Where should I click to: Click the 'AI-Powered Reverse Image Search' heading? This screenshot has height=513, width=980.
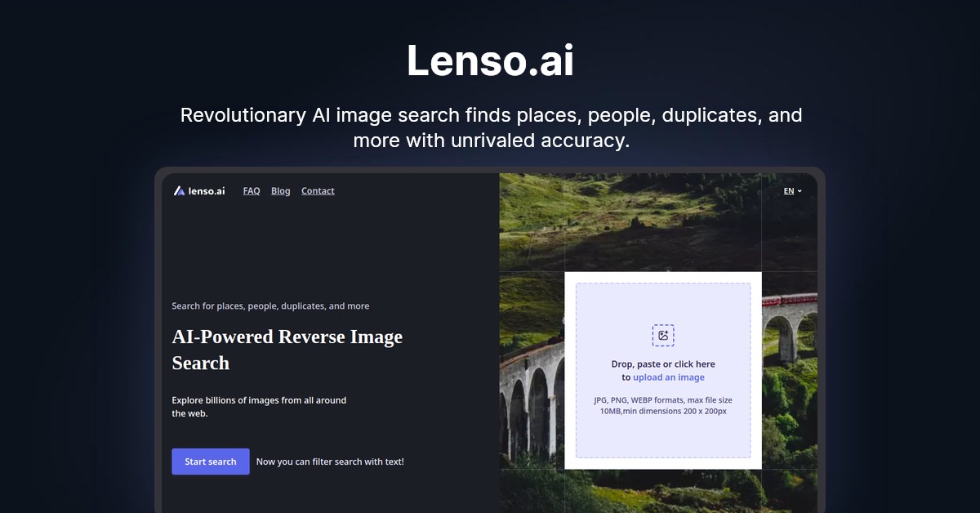tap(287, 350)
